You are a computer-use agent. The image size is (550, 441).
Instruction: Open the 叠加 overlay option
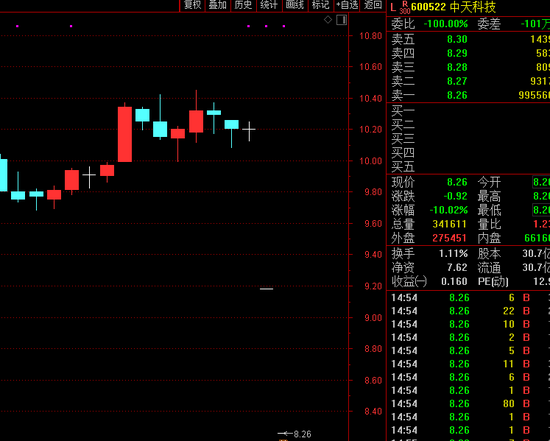tap(218, 5)
